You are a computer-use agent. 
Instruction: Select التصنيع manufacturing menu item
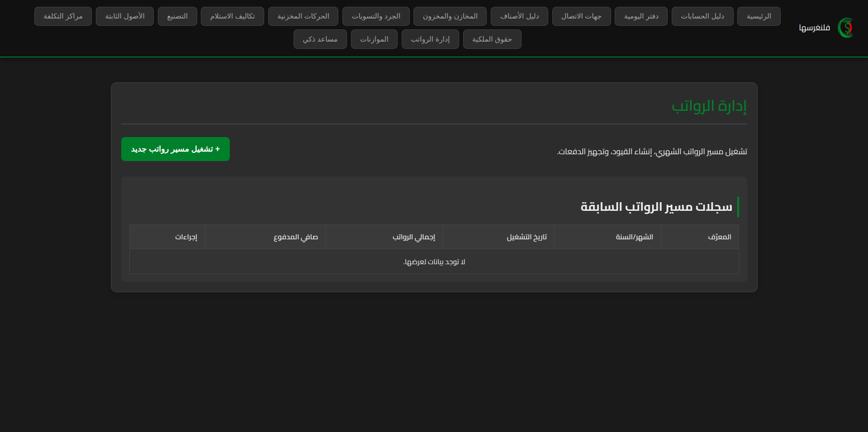coord(177,16)
